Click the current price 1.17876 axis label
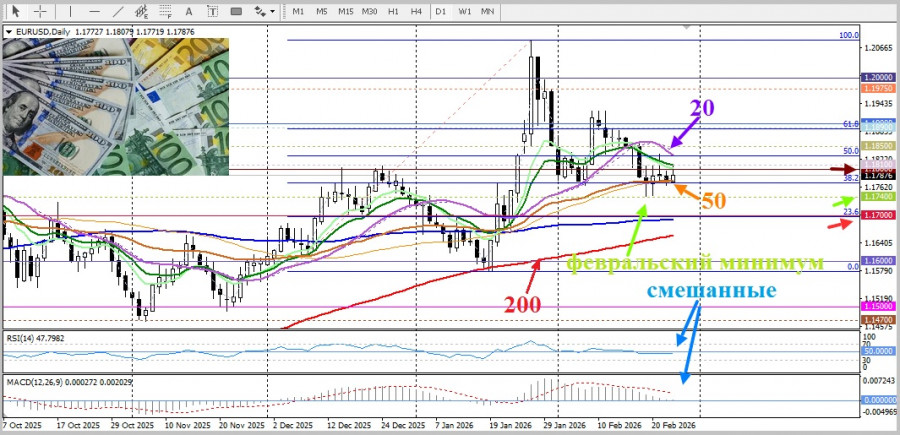This screenshot has width=900, height=435. pos(878,177)
